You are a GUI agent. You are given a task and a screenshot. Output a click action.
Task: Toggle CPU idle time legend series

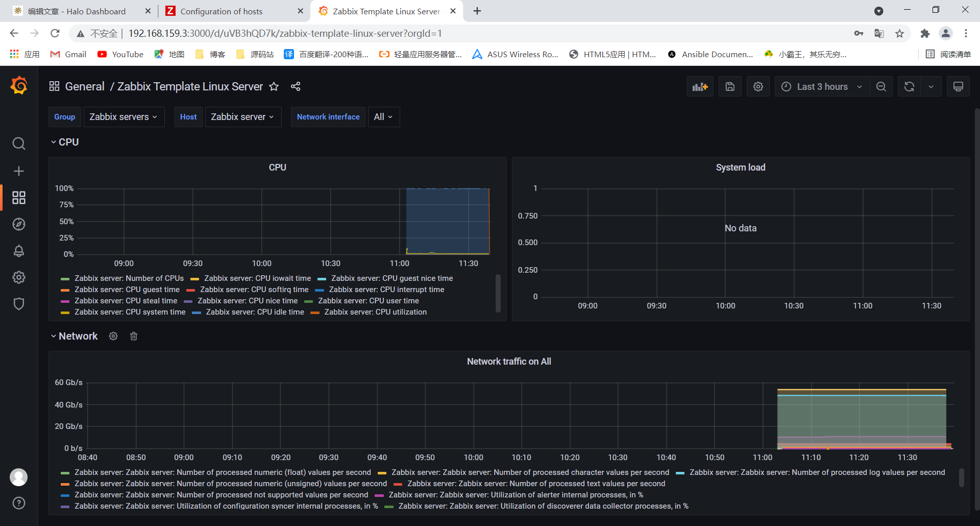pyautogui.click(x=255, y=312)
